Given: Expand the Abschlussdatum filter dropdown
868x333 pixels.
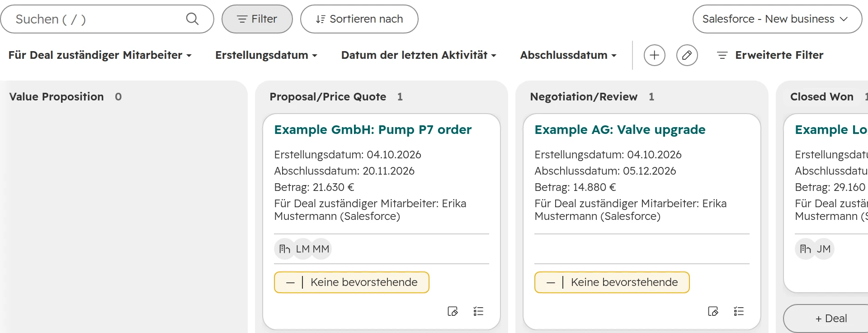Looking at the screenshot, I should [x=568, y=55].
